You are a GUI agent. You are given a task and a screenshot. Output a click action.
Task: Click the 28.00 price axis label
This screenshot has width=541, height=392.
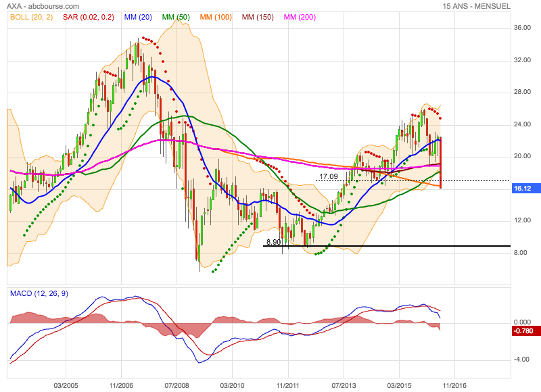point(522,92)
